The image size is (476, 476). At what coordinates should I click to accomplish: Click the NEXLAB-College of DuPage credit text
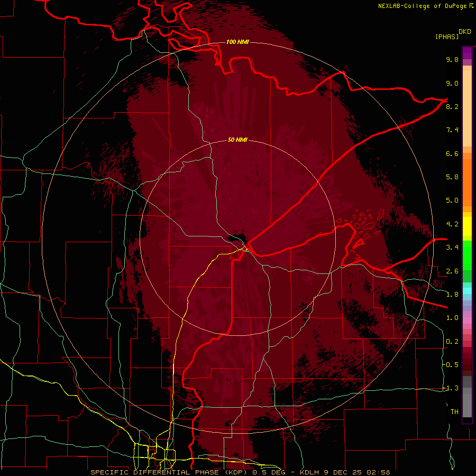(x=425, y=6)
